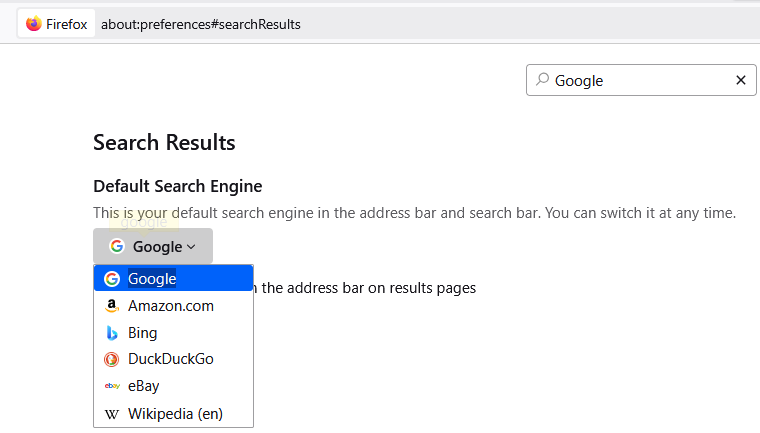Click the Google G icon in highlighted row
The width and height of the screenshot is (760, 433).
pos(112,279)
